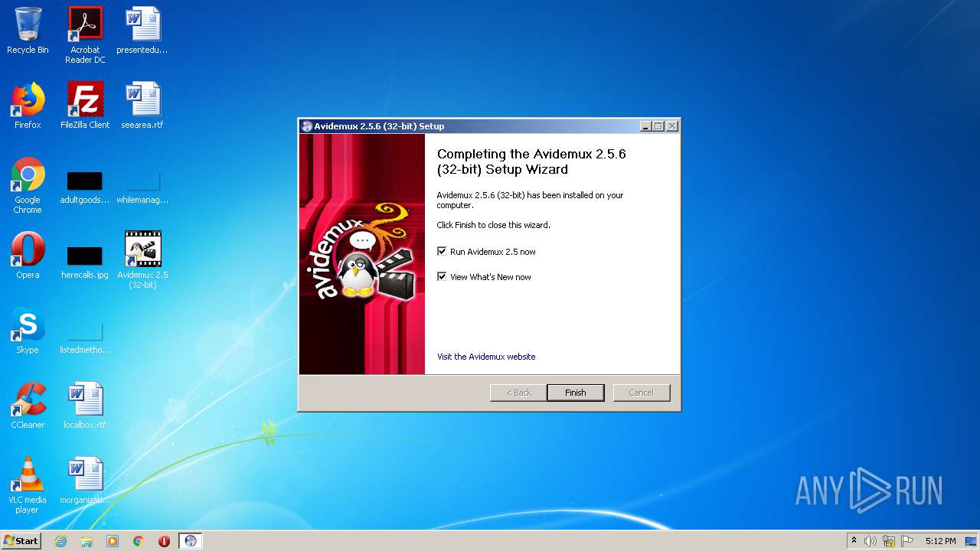Viewport: 980px width, 551px height.
Task: Launch VLC media player shortcut
Action: tap(28, 485)
